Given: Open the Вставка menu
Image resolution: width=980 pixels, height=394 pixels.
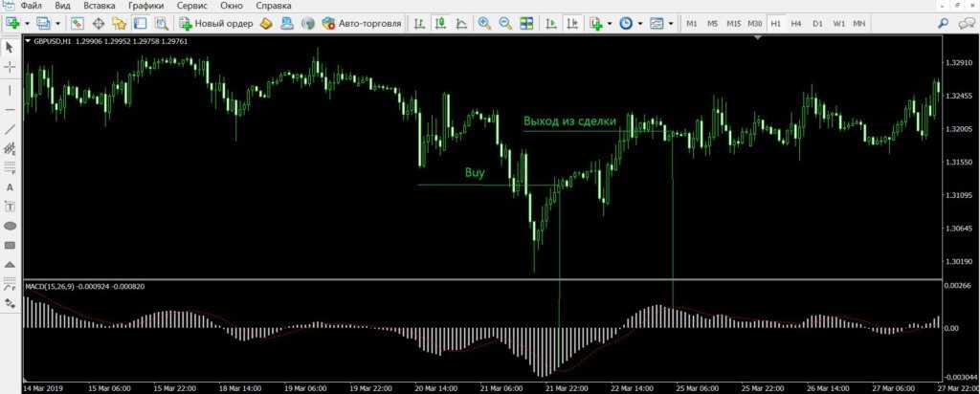Looking at the screenshot, I should tap(100, 6).
